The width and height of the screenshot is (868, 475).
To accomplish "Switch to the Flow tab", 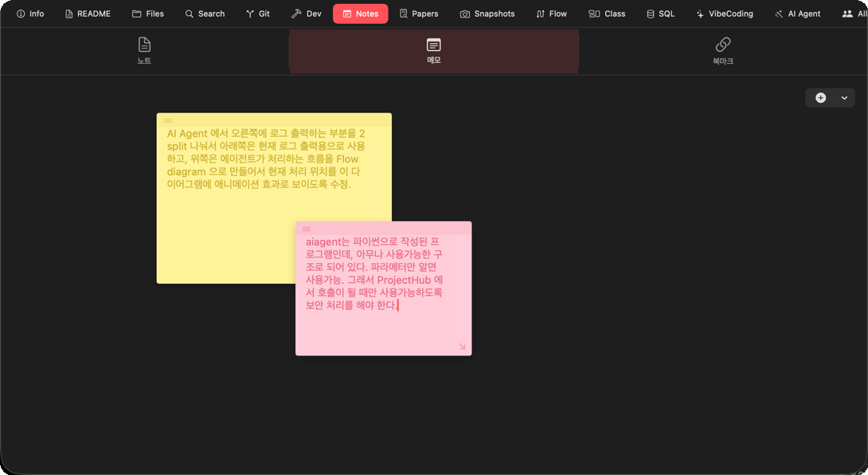I will 551,14.
